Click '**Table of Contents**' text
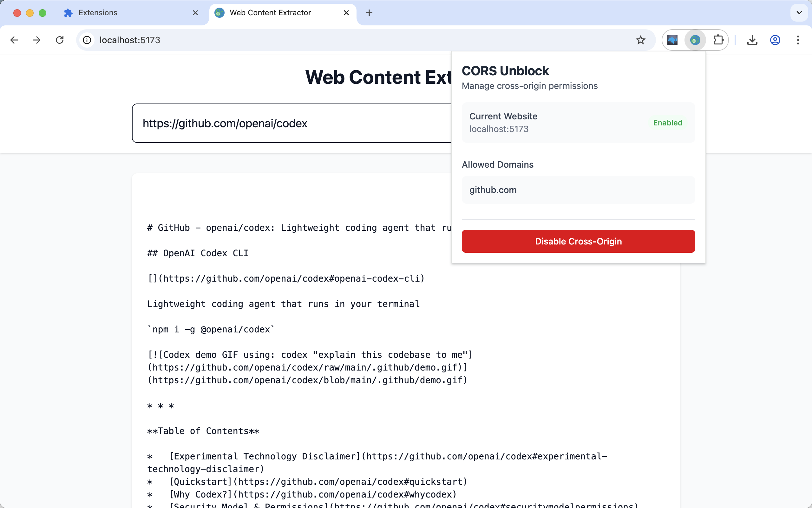 click(203, 431)
